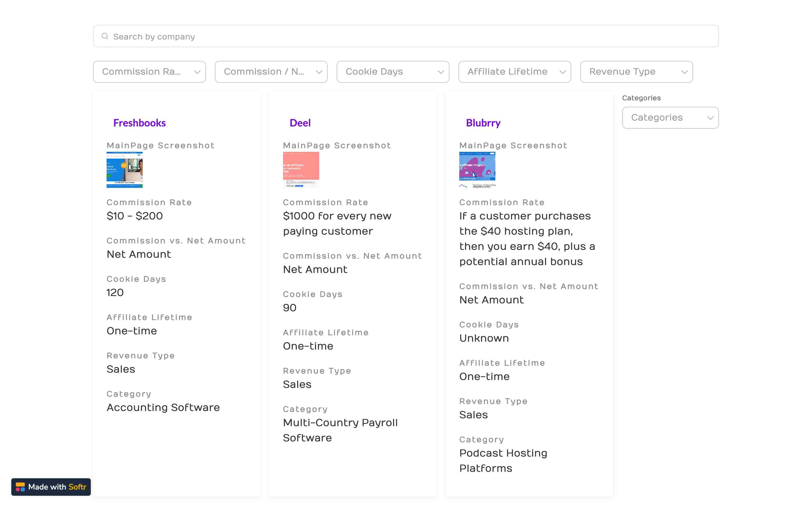
Task: View the Blubrry main page screenshot
Action: pos(477,170)
